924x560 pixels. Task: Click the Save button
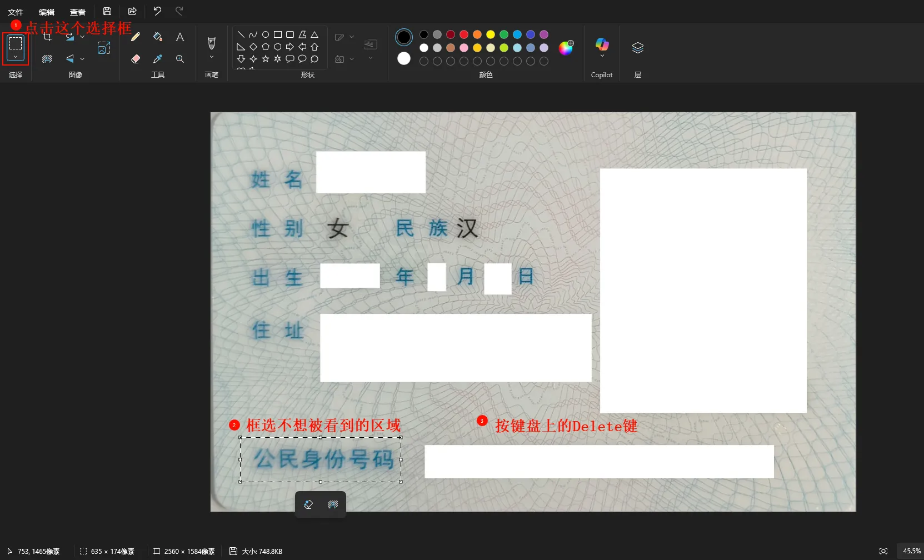click(107, 11)
